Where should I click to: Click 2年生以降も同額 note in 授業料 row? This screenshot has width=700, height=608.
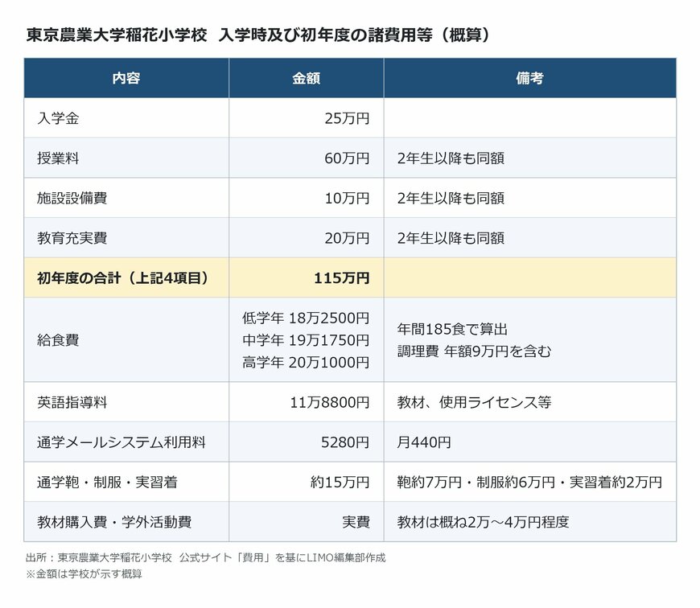pyautogui.click(x=451, y=158)
